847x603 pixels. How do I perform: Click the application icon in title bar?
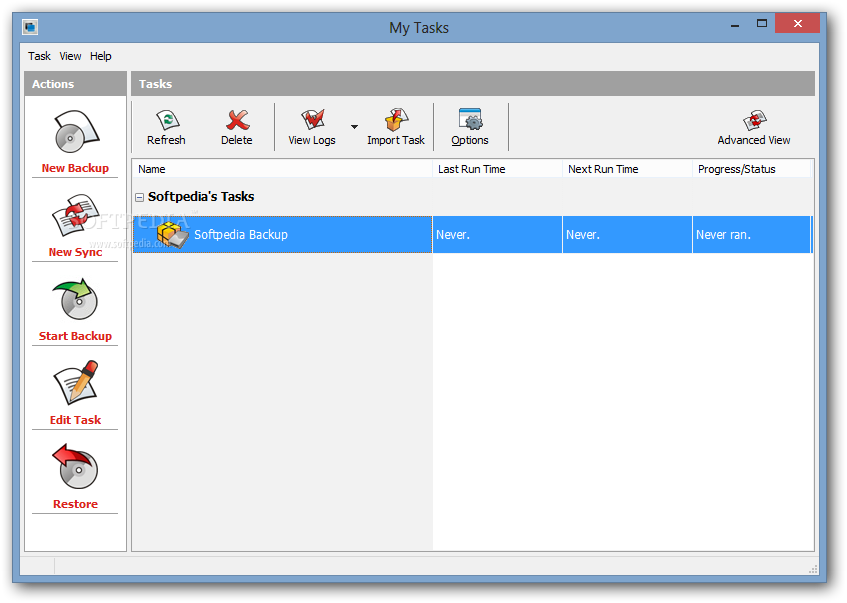click(x=30, y=27)
